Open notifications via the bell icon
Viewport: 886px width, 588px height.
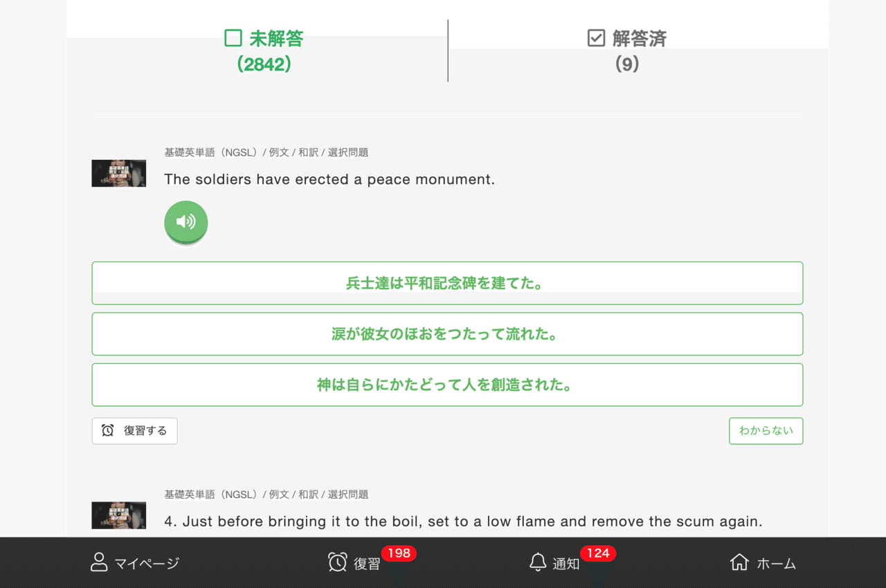click(x=538, y=563)
